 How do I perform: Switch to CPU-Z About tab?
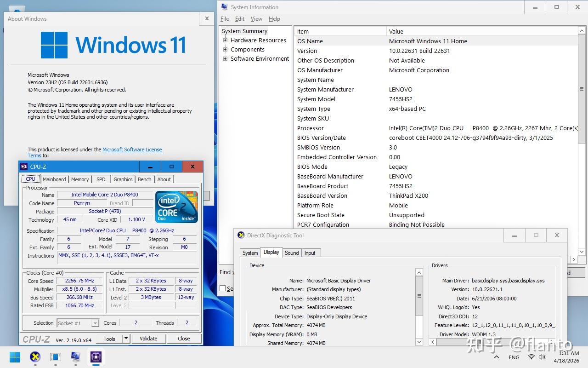click(x=164, y=179)
